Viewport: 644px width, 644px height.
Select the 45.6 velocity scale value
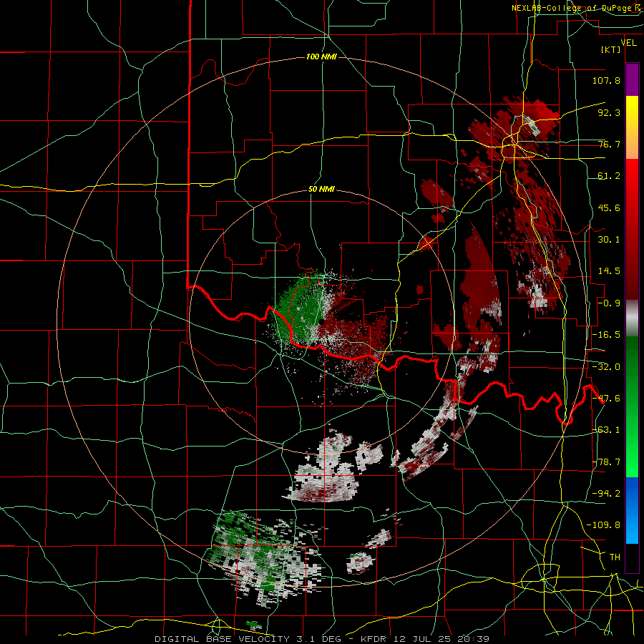pos(609,208)
